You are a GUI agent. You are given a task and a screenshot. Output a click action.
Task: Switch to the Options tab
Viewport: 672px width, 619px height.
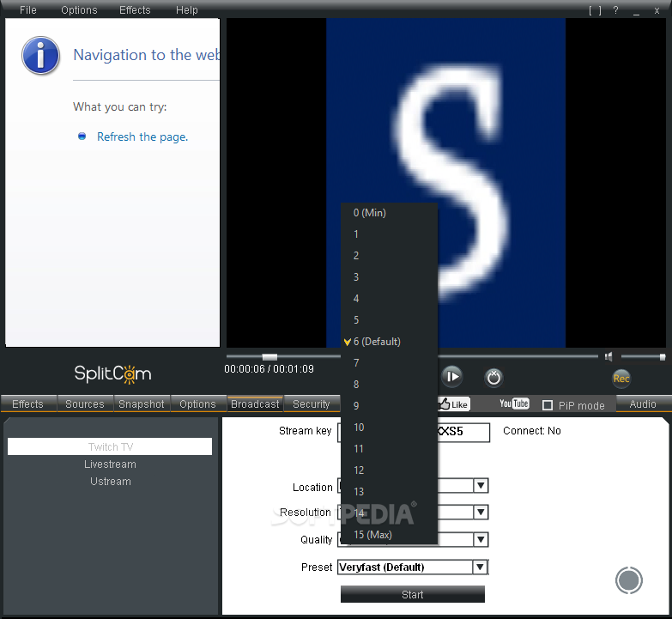pyautogui.click(x=197, y=404)
